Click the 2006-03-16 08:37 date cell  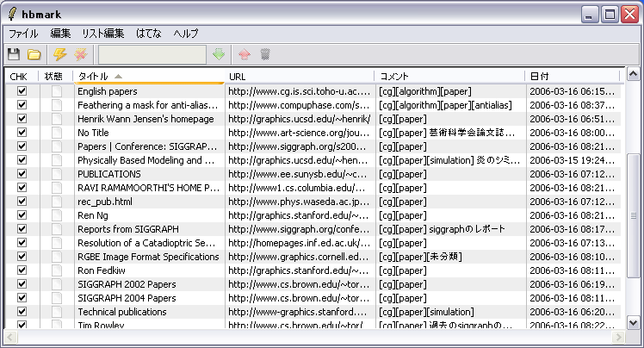[573, 105]
